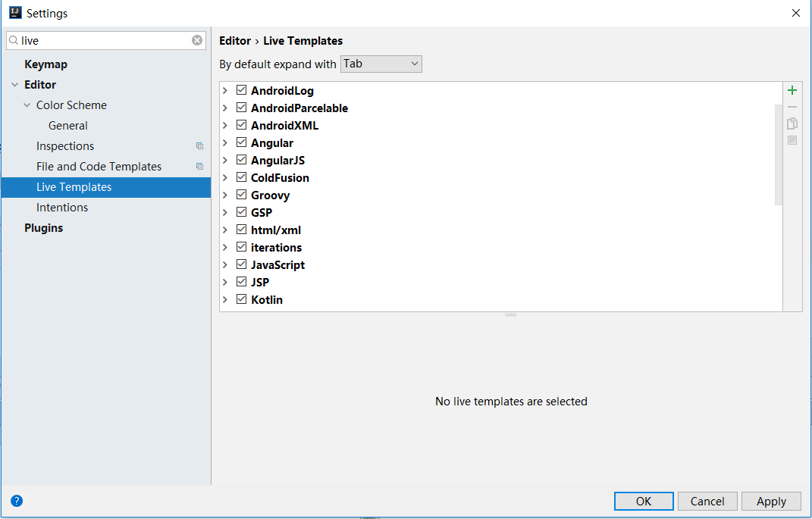The height and width of the screenshot is (519, 812).
Task: Toggle the ColdFusion group checkbox
Action: point(241,177)
